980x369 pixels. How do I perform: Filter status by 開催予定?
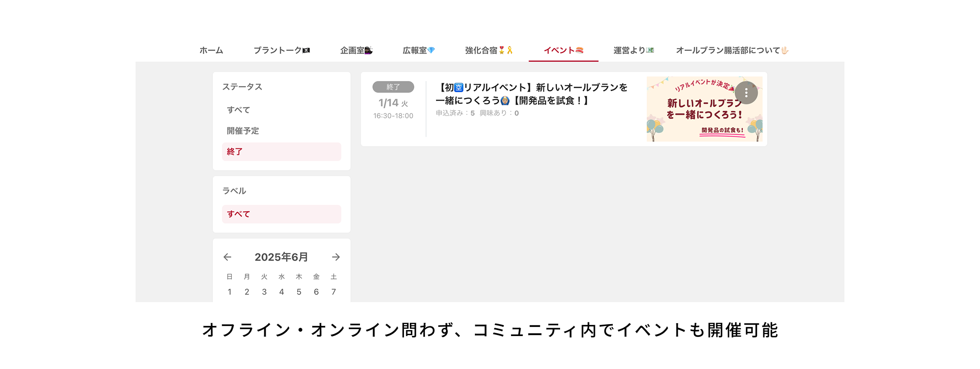click(282, 131)
